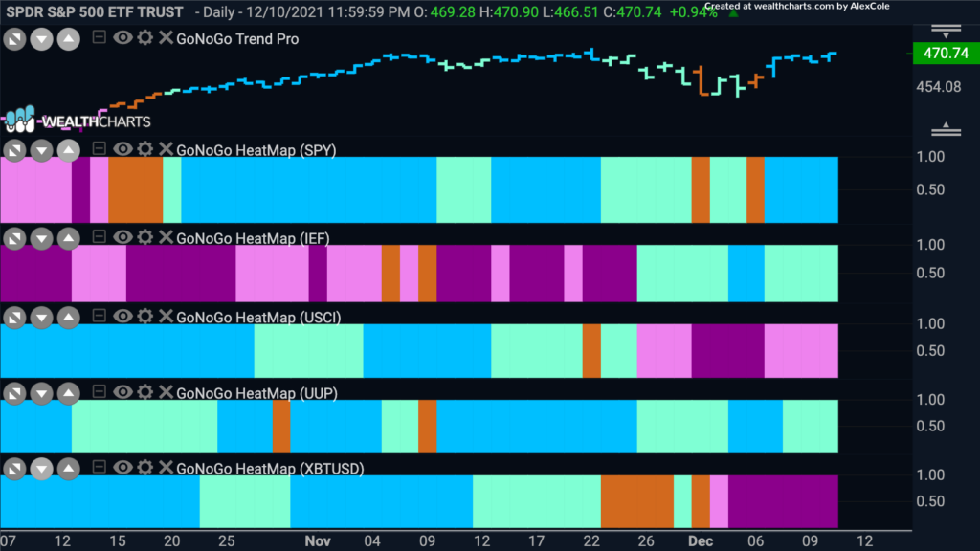Move HeatMap (UUP) pane down

[x=41, y=393]
